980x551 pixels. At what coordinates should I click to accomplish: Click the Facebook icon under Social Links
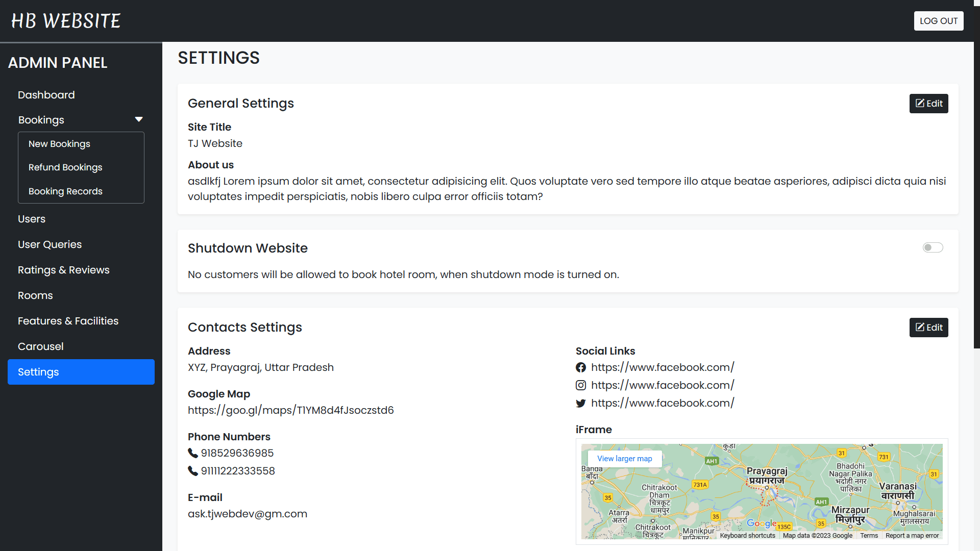tap(581, 367)
